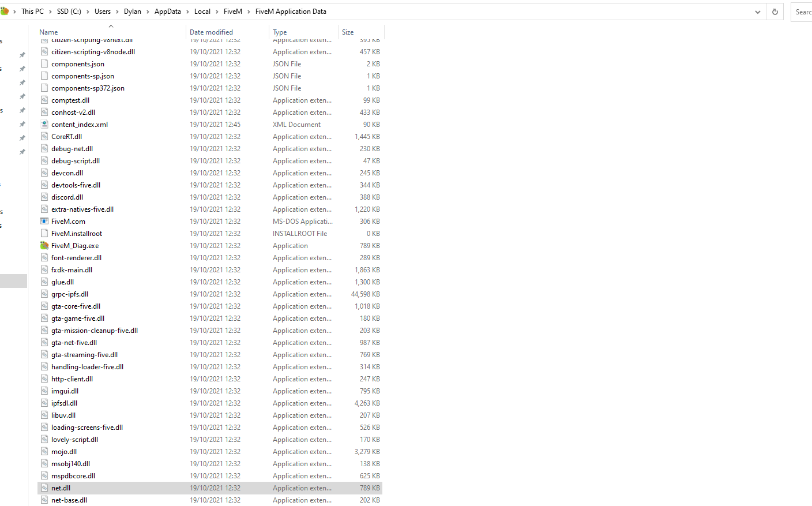Image resolution: width=812 pixels, height=506 pixels.
Task: Click the FiveM.installroot file icon
Action: pyautogui.click(x=44, y=233)
